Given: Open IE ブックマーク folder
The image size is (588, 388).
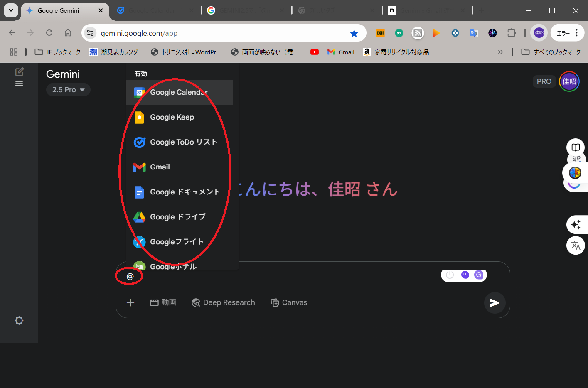Looking at the screenshot, I should point(58,52).
